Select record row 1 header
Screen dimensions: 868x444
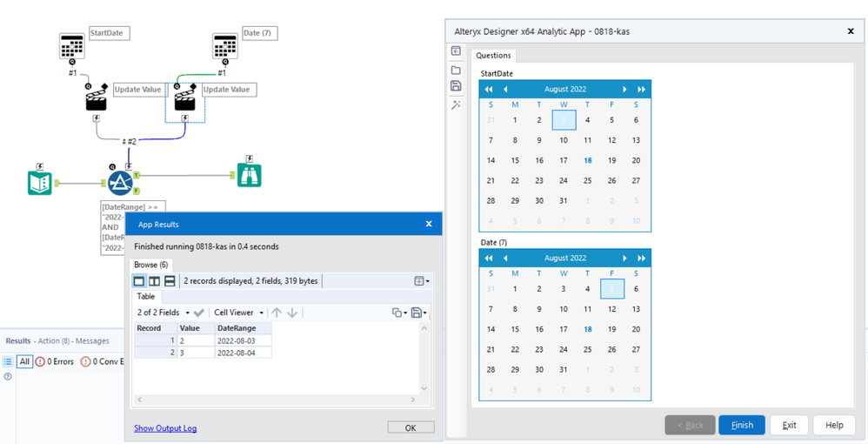156,340
